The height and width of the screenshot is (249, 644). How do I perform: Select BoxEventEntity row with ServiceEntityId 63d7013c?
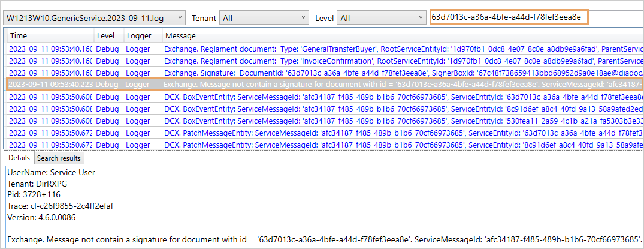click(x=359, y=97)
